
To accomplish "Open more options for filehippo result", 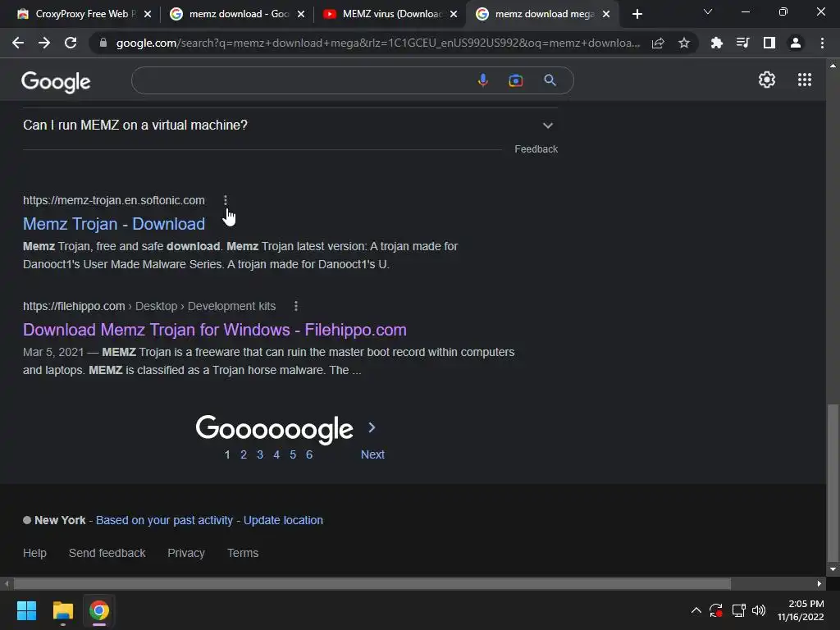I will [296, 306].
